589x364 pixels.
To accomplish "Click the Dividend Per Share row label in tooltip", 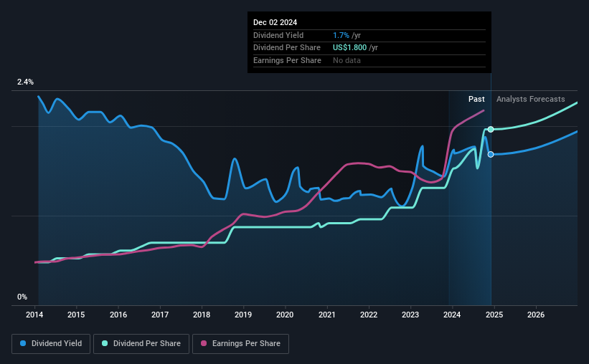I will pos(287,48).
